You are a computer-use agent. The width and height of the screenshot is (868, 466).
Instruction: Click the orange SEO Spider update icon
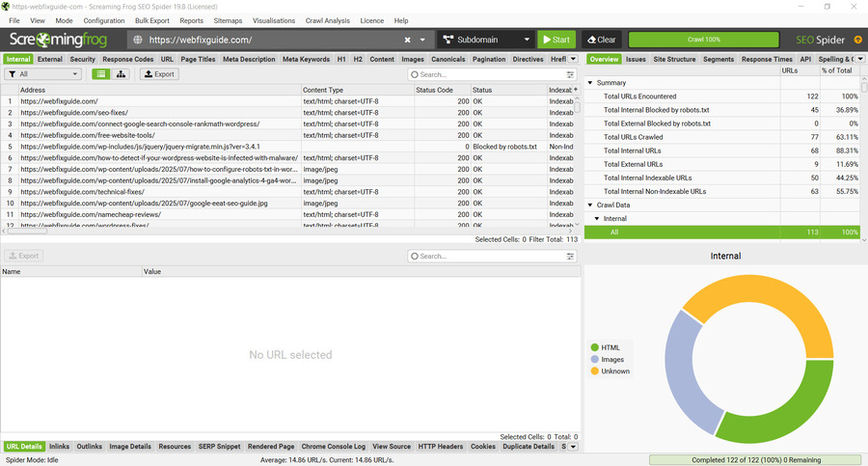coord(857,40)
